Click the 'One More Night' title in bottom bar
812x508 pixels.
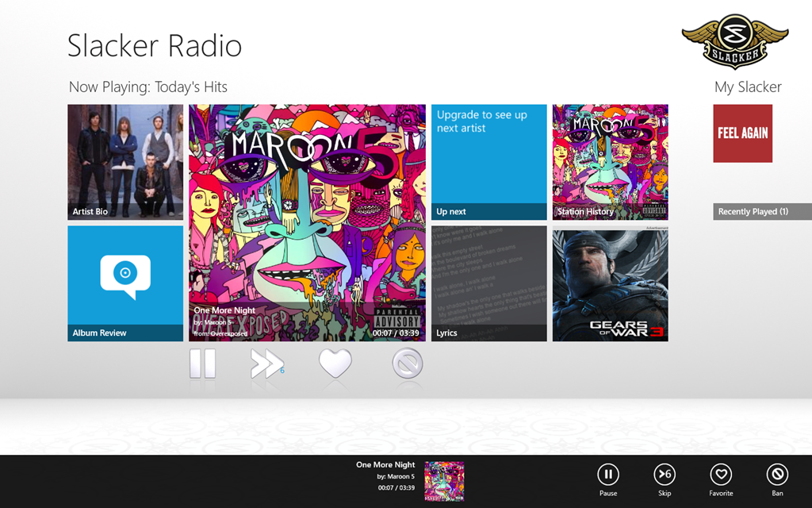pos(385,465)
